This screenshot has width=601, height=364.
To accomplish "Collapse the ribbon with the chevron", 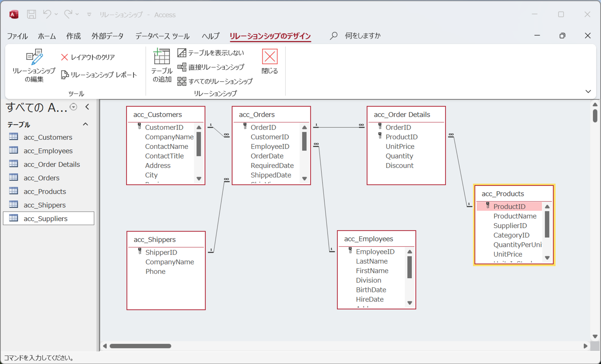I will click(588, 91).
